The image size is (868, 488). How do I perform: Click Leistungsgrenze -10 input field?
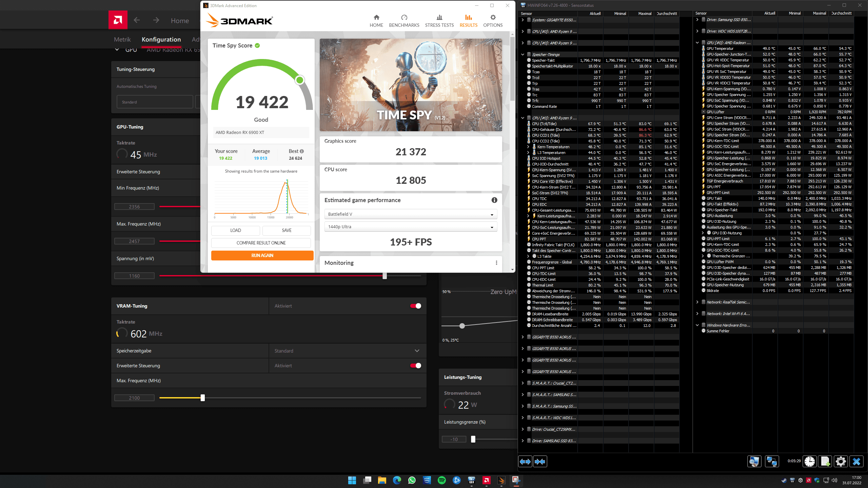454,439
